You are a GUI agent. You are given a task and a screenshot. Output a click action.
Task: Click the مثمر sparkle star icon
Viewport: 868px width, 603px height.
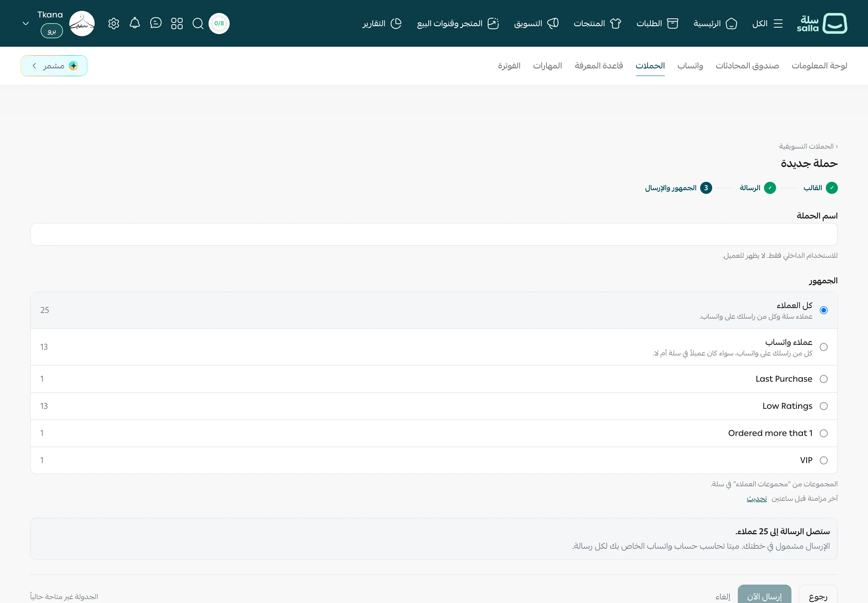tap(73, 66)
